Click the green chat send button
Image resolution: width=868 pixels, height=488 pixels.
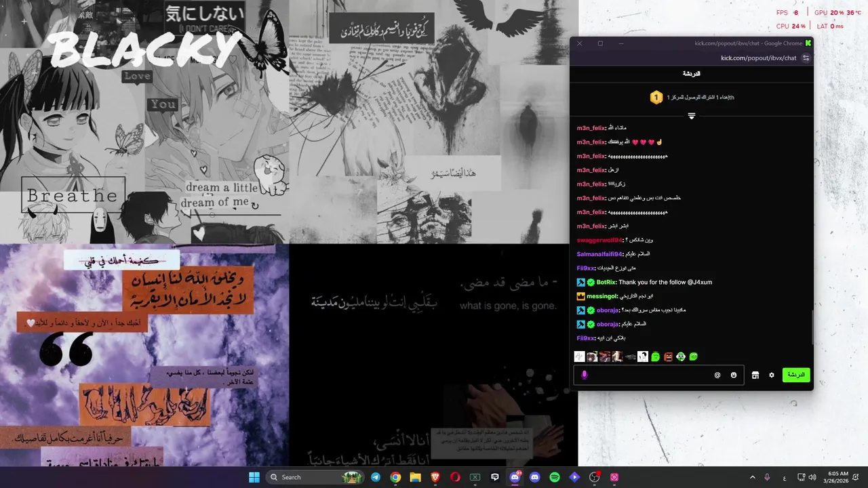pyautogui.click(x=796, y=375)
